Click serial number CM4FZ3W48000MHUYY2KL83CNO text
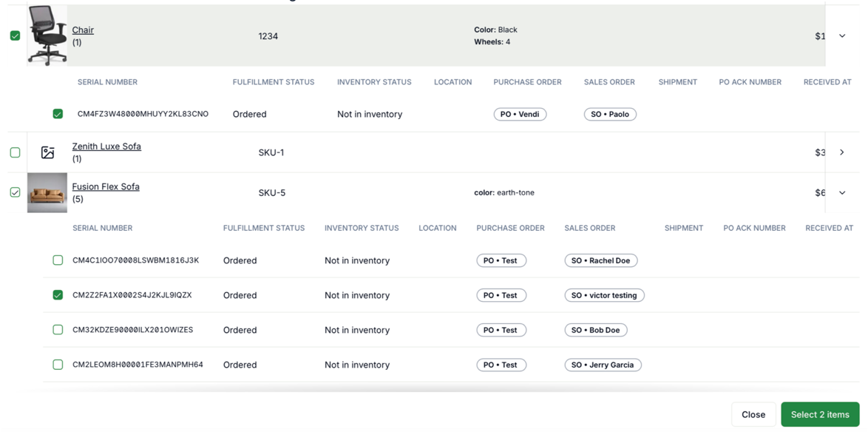 click(143, 114)
